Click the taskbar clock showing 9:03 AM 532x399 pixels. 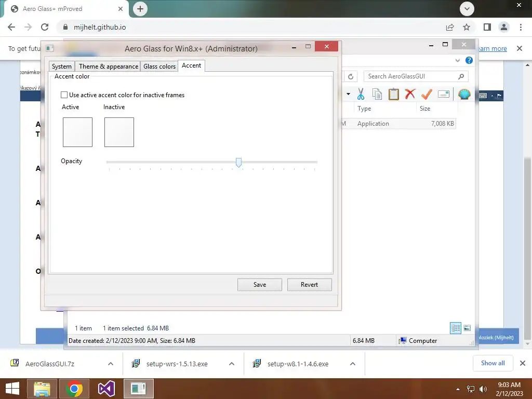(509, 389)
